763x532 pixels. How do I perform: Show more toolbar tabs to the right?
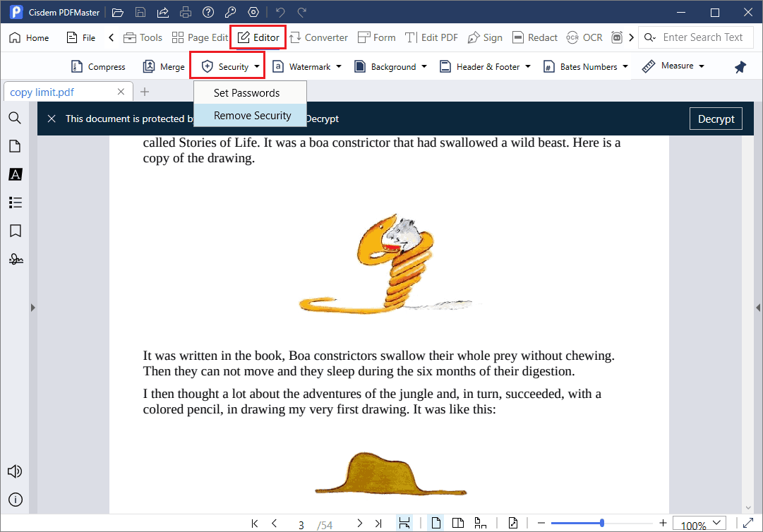point(631,37)
